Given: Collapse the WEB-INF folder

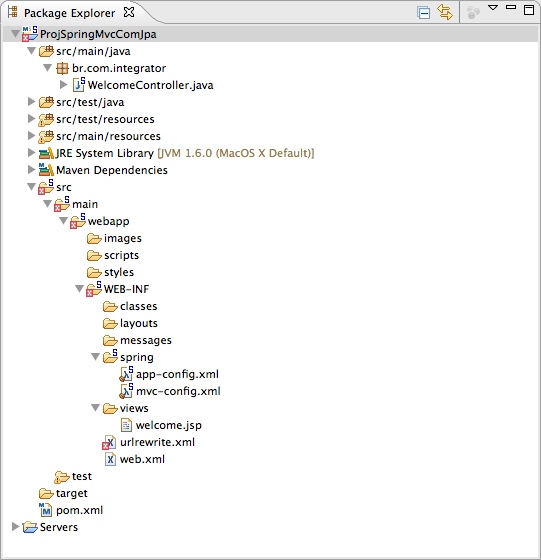Looking at the screenshot, I should click(79, 289).
